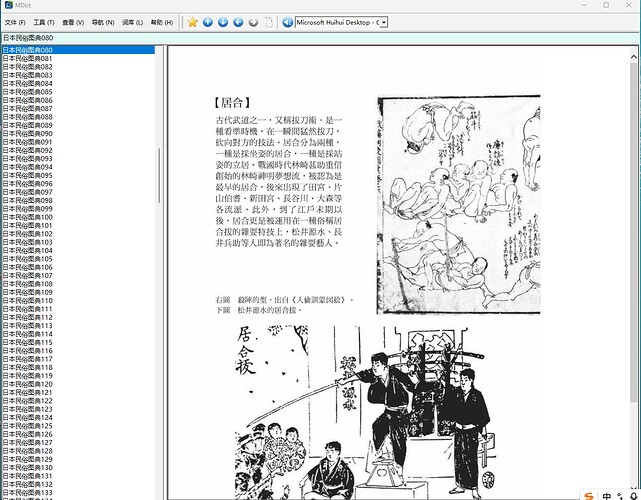The width and height of the screenshot is (641, 500).
Task: Select list entry 日本民俗图典106
Action: pos(78,267)
